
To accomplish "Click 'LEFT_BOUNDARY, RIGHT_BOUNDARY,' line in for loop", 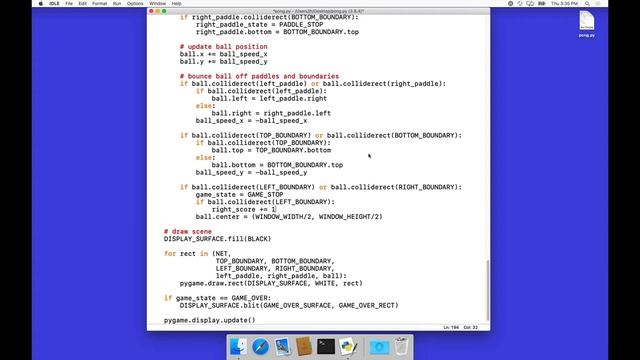I will (275, 269).
